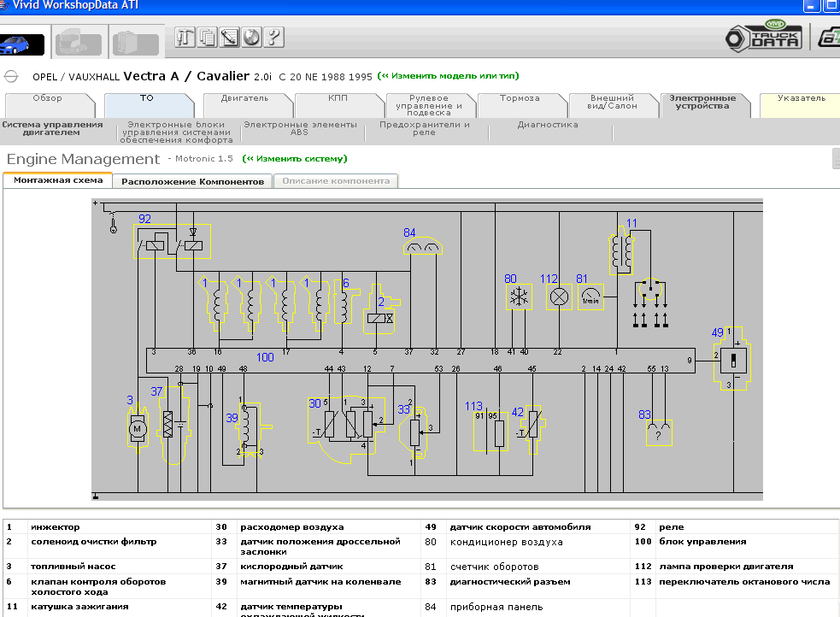Click control unit label 100 in diagram
Viewport: 840px width, 617px height.
click(265, 357)
